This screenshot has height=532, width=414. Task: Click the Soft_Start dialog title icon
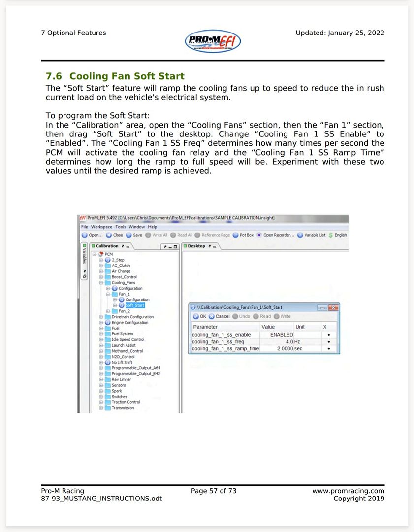[193, 307]
